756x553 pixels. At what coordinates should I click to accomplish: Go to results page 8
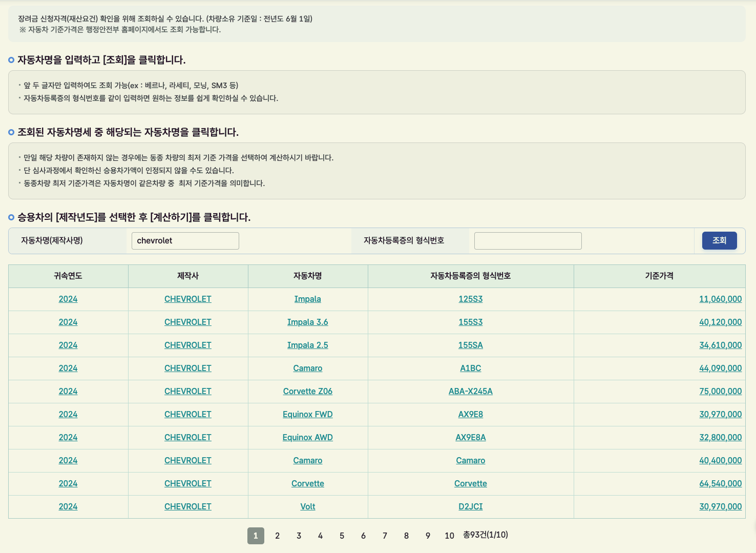pos(406,536)
